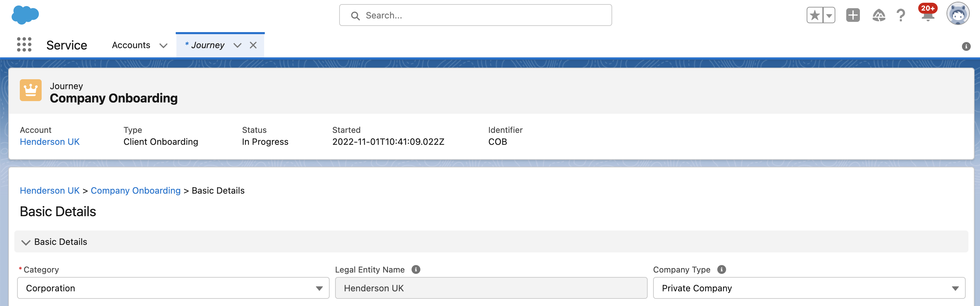Expand the Accounts tab dropdown chevron
980x306 pixels.
click(x=163, y=45)
